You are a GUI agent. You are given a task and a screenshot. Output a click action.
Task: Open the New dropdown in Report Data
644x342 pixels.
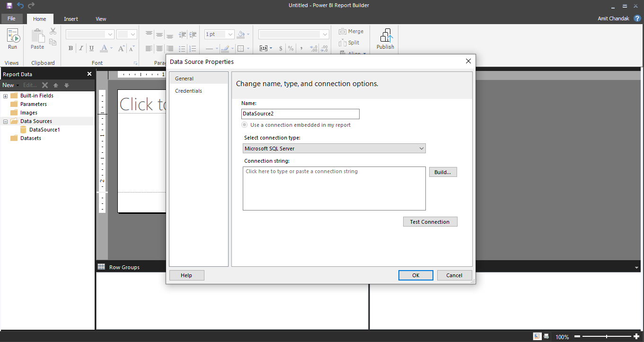coord(10,85)
